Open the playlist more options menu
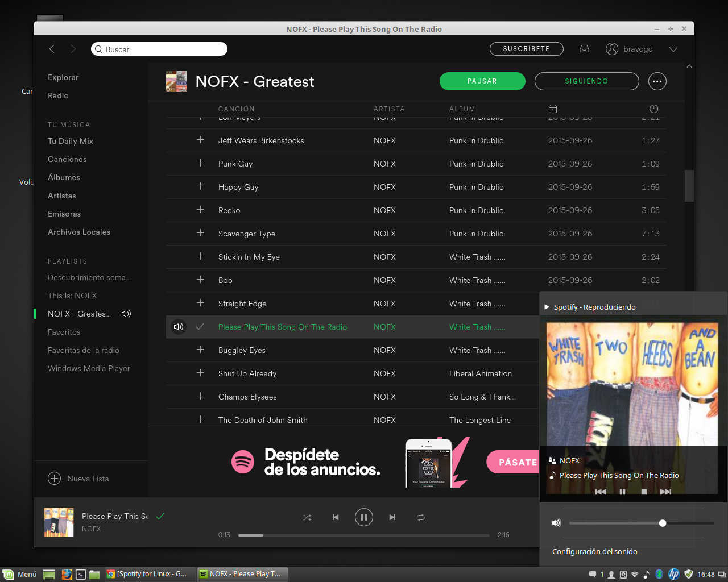This screenshot has height=582, width=728. 657,81
